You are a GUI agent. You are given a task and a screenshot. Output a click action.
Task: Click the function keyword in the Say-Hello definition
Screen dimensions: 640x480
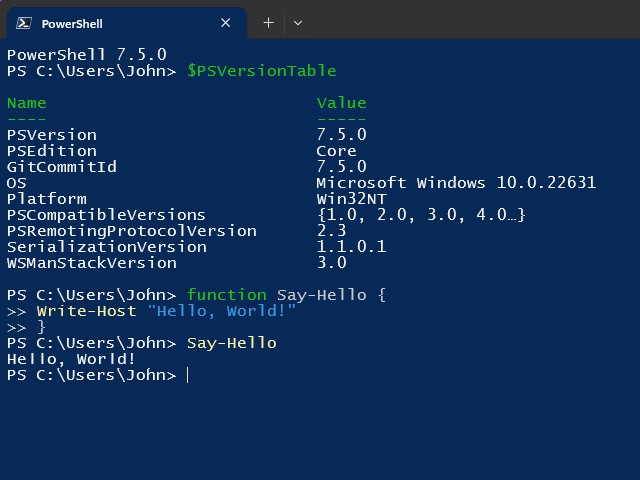226,295
